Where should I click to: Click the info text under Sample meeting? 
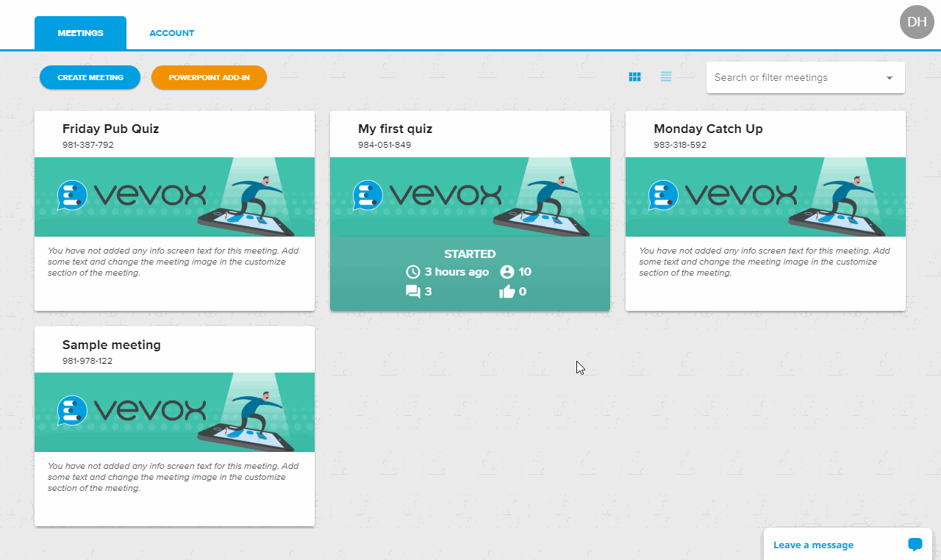tap(173, 477)
